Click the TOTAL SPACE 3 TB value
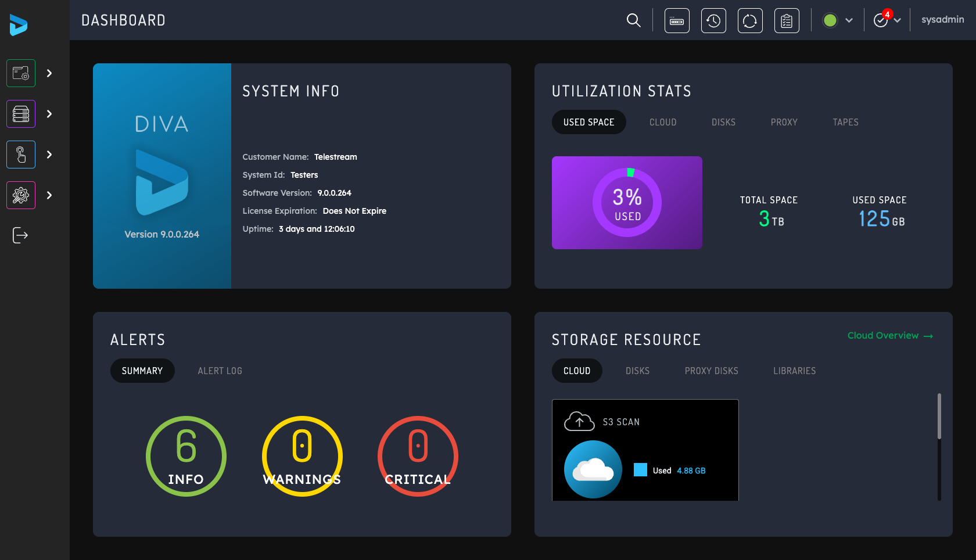The height and width of the screenshot is (560, 976). tap(772, 219)
